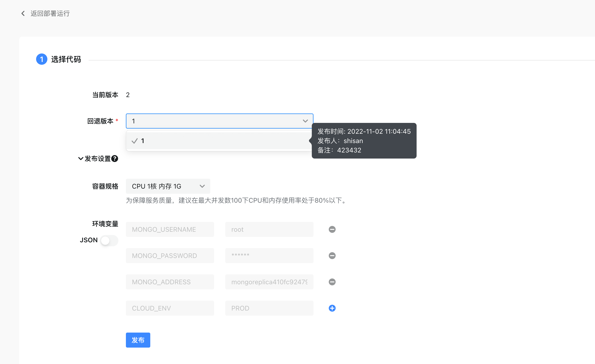Click the step 1 circle badge
This screenshot has width=595, height=364.
point(41,59)
